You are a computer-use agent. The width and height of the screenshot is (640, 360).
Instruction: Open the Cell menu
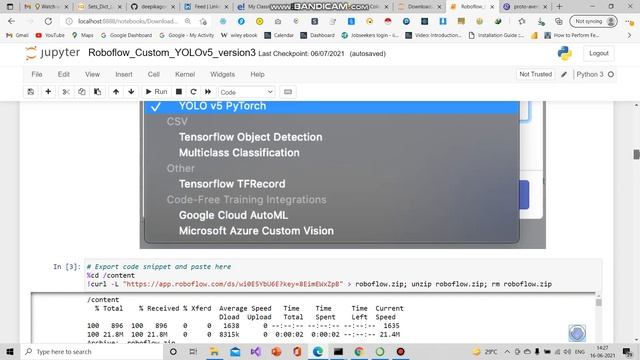[153, 74]
